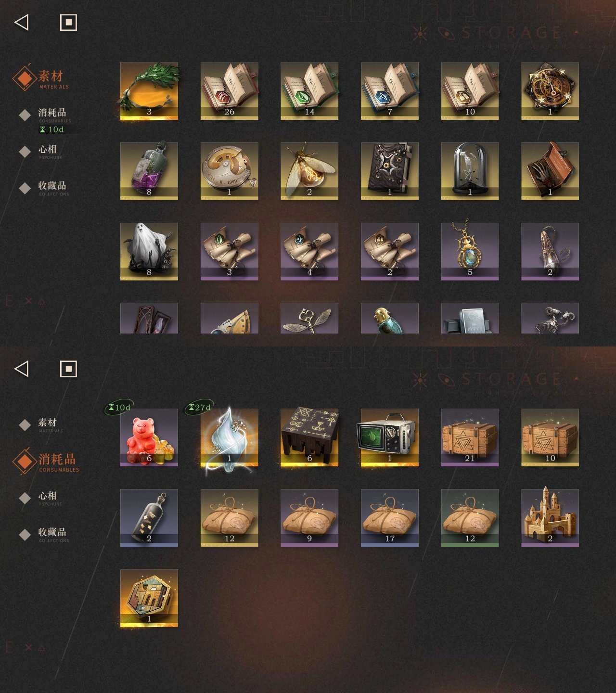Open the green-screen television item
This screenshot has width=616, height=693.
pos(390,437)
